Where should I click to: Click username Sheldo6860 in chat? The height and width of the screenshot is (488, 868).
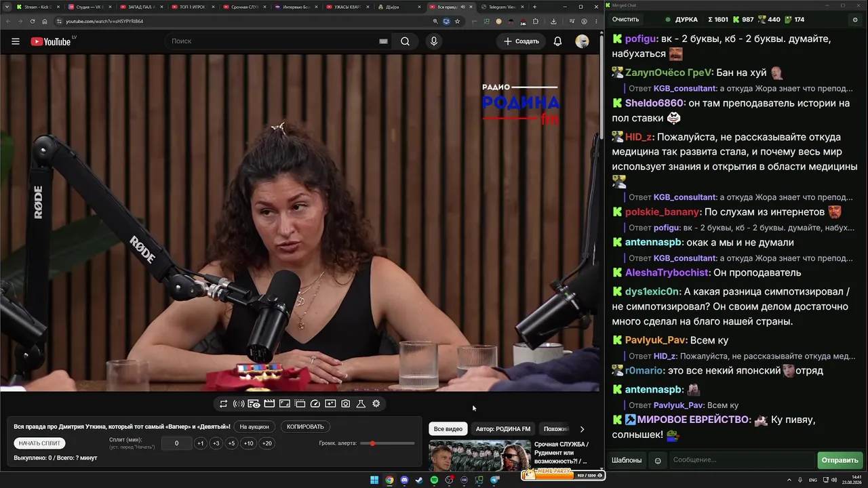(654, 103)
